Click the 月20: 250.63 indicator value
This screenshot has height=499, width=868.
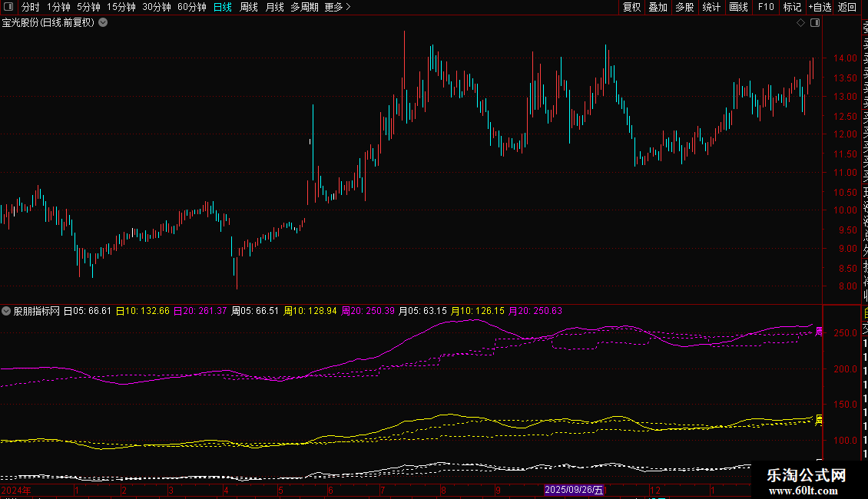[535, 311]
